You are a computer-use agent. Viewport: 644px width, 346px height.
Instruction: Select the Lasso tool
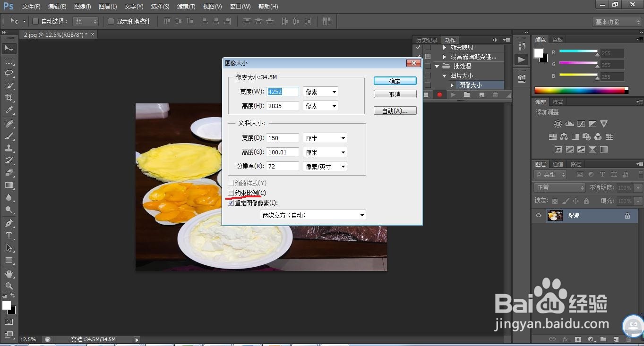tap(9, 72)
